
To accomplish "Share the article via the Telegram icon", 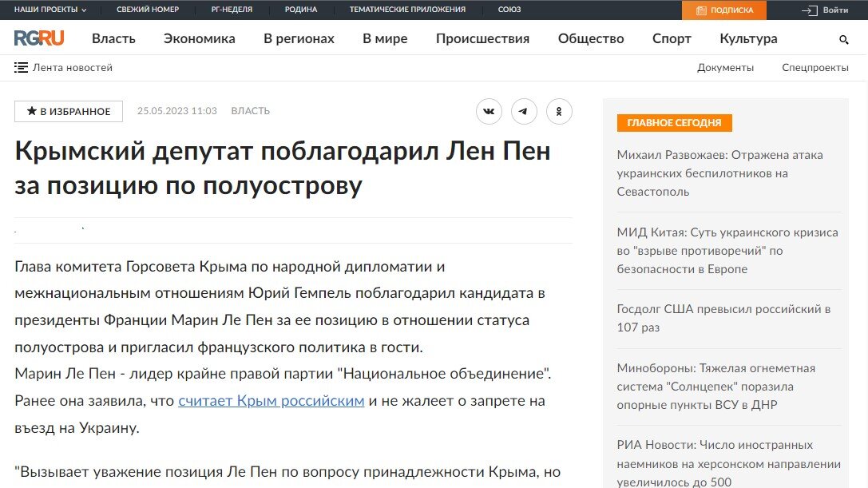I will [524, 111].
